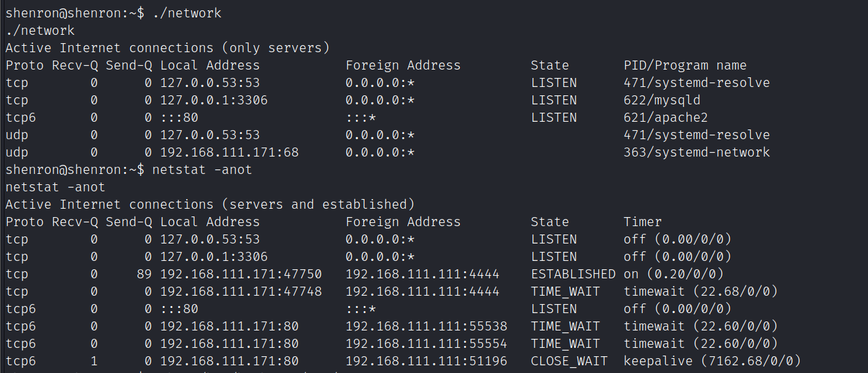Click the udp local address 192.168.111.171:68
Image resolution: width=868 pixels, height=373 pixels.
click(x=229, y=152)
